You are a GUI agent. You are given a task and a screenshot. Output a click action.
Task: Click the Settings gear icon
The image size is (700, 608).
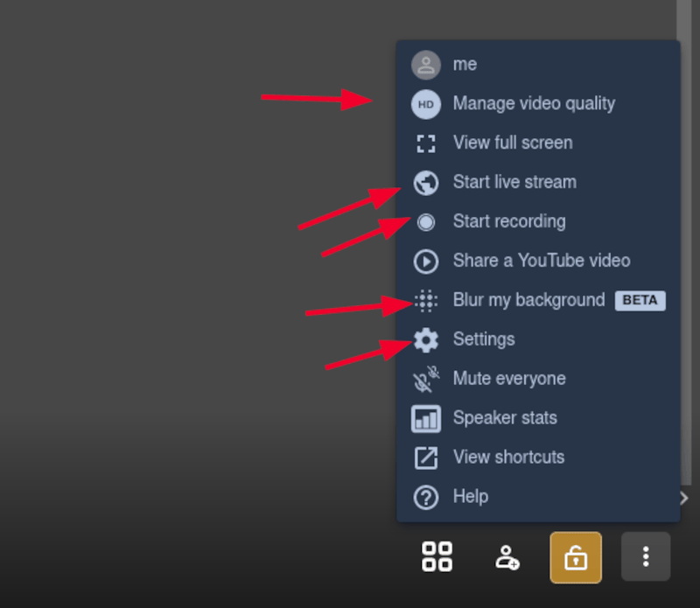click(x=426, y=340)
